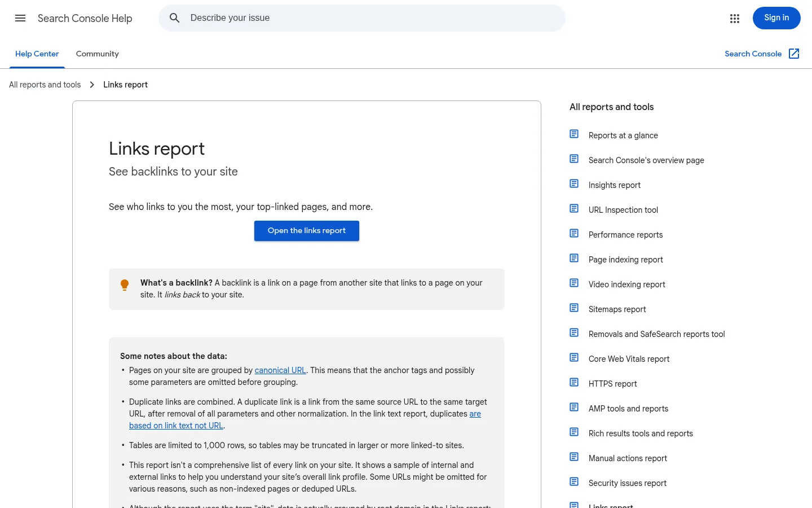Viewport: 812px width, 508px height.
Task: Focus the Describe your issue search field
Action: click(x=362, y=18)
